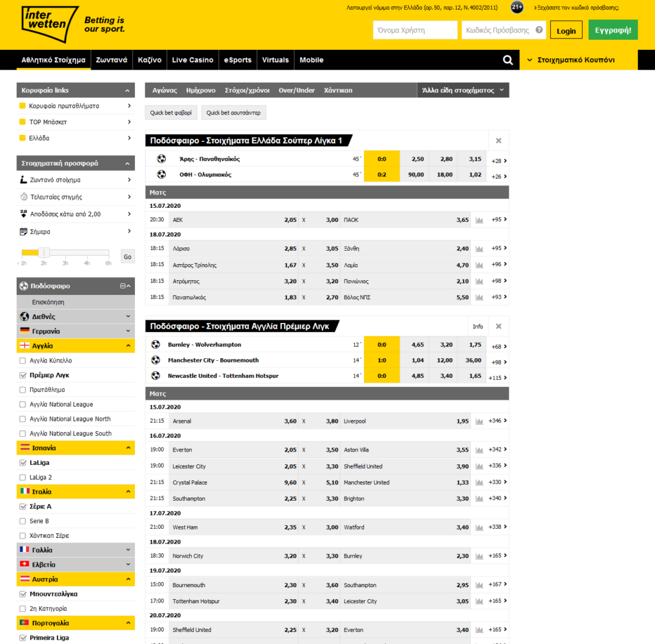This screenshot has height=644, width=655.
Task: Select Liverpool win odds 1,95
Action: (462, 421)
